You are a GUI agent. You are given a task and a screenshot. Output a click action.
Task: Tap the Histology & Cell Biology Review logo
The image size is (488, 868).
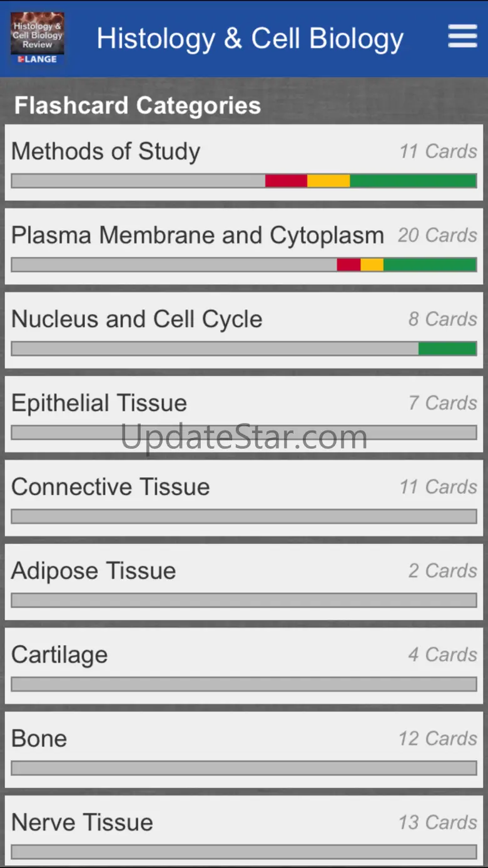click(38, 38)
